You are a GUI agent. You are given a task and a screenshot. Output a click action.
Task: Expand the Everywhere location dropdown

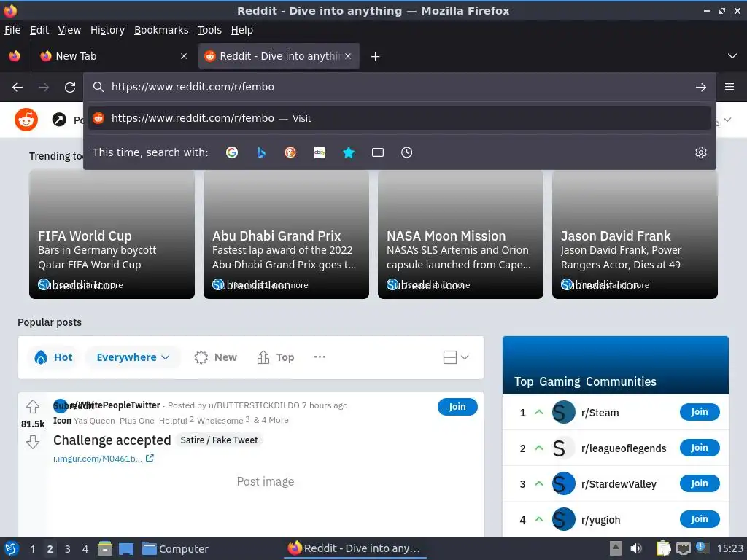point(133,357)
